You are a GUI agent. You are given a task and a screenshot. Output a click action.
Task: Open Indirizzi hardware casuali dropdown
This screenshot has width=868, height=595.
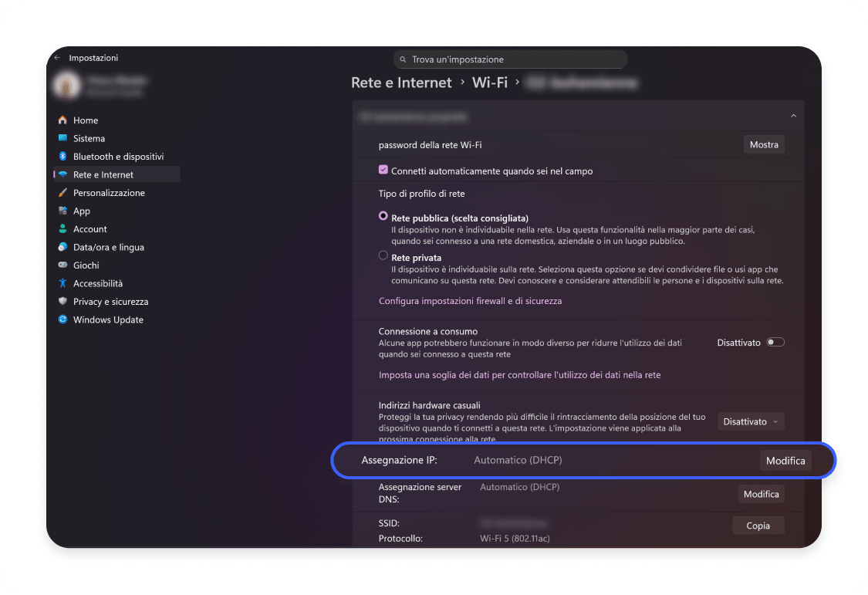click(x=751, y=421)
